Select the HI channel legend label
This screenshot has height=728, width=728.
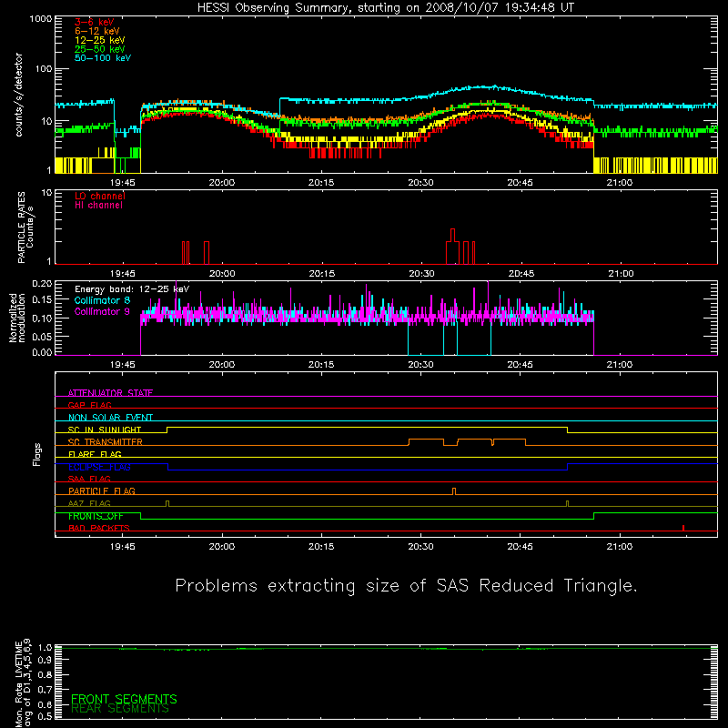[x=98, y=206]
